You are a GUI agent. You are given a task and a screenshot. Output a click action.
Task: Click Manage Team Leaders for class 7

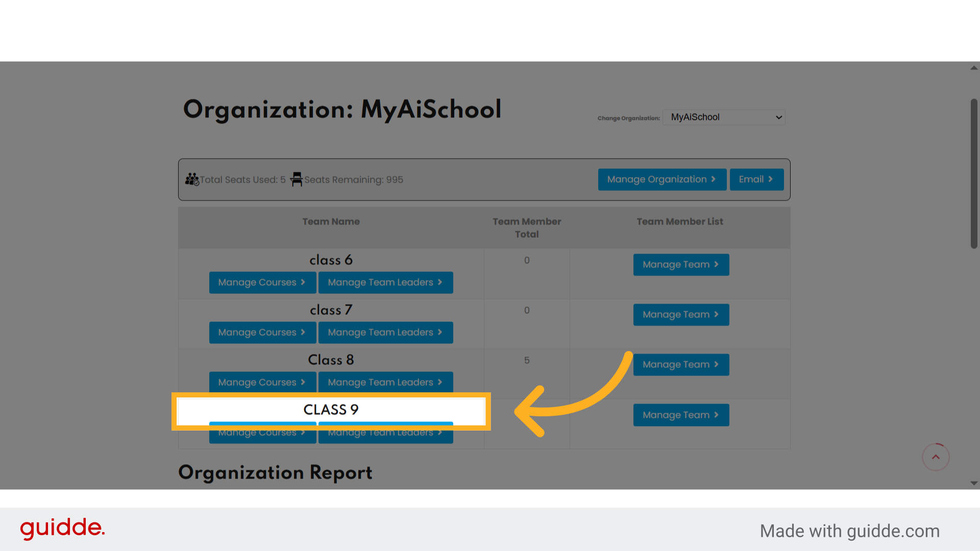(385, 332)
